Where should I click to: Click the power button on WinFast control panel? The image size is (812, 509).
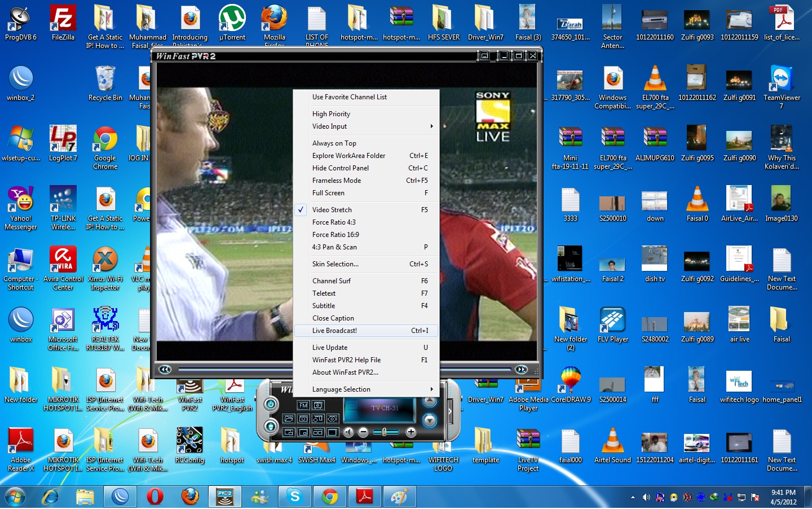pyautogui.click(x=271, y=405)
